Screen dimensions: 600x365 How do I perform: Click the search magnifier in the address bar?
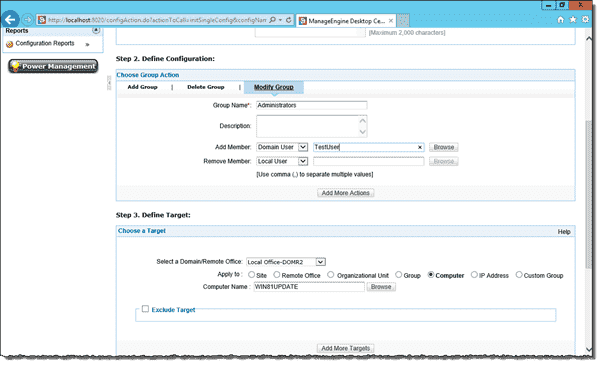272,20
